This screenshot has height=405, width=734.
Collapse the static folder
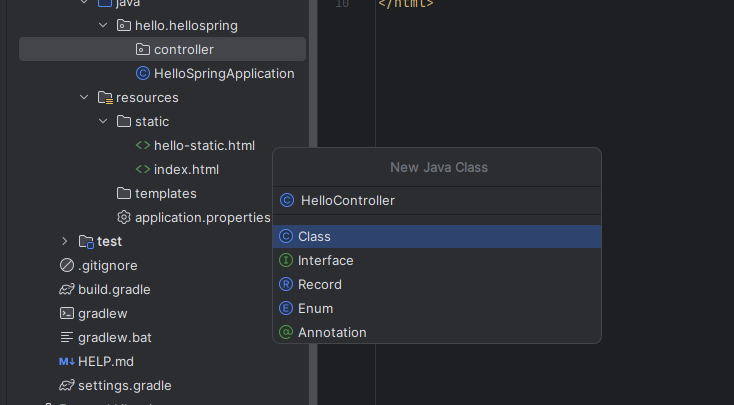103,121
